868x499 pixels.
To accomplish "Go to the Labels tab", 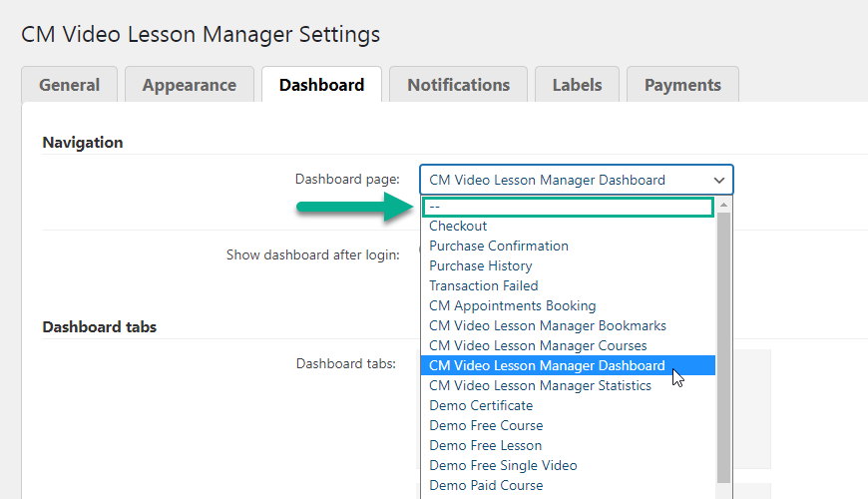I will (x=577, y=85).
